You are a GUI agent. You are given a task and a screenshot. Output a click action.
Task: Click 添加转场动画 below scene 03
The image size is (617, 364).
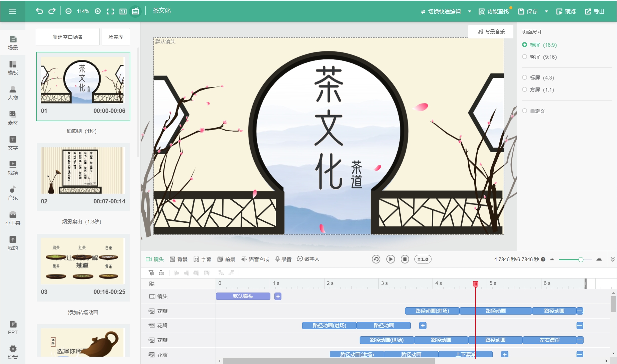click(x=83, y=312)
